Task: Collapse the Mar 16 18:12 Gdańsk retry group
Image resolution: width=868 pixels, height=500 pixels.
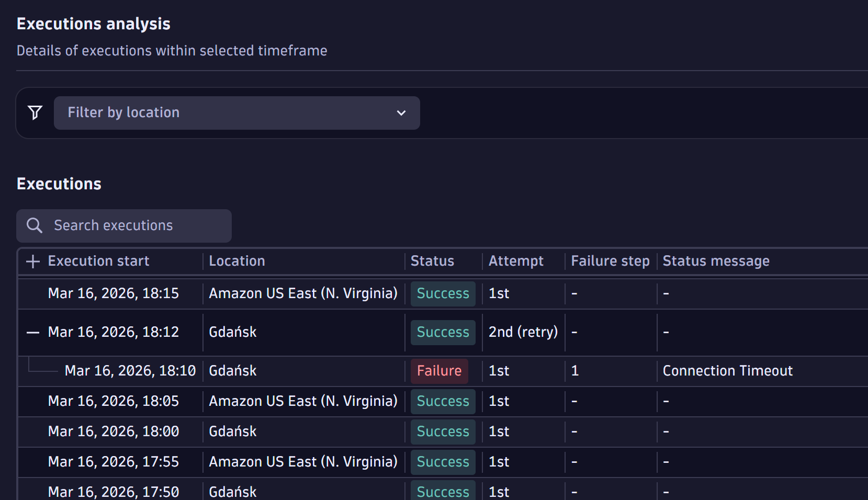Action: [32, 332]
